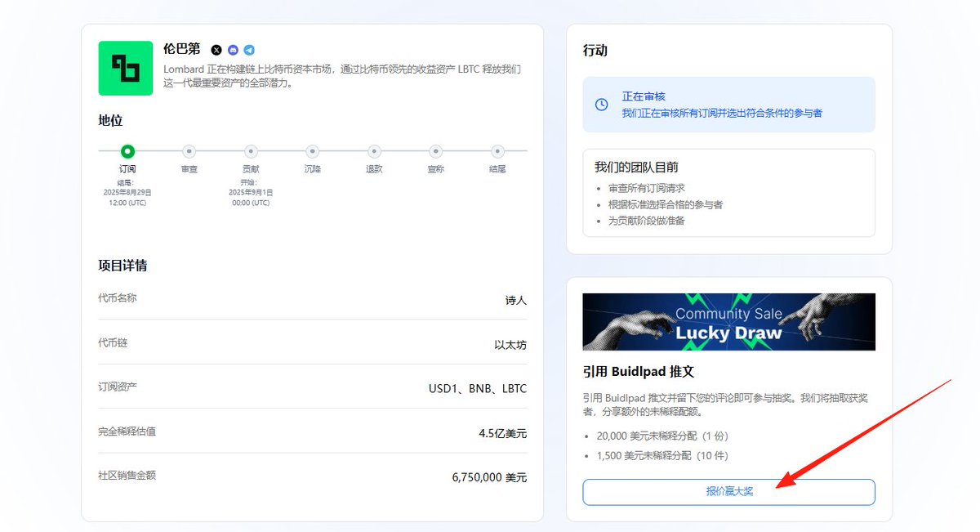Click the 代币链 value 以太坊
This screenshot has width=980, height=532.
pyautogui.click(x=510, y=345)
